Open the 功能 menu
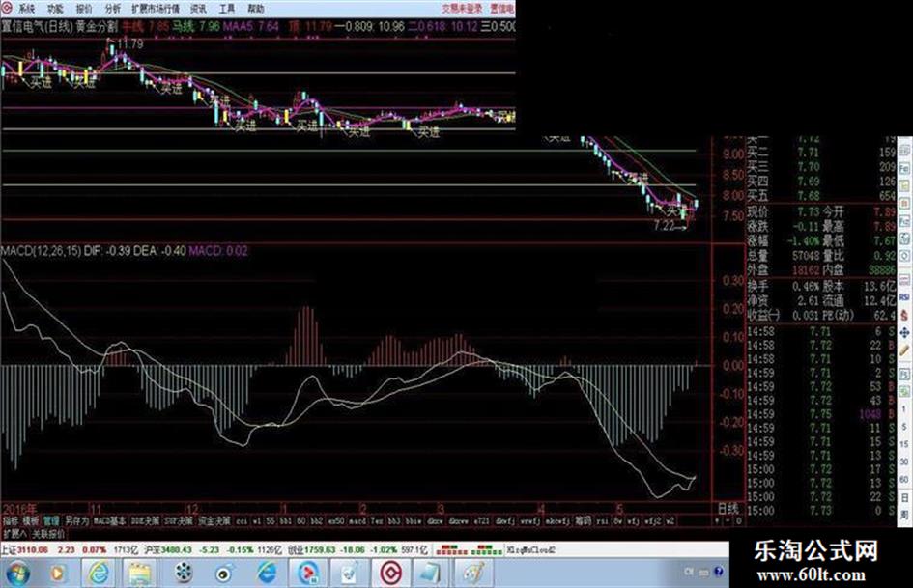The image size is (913, 588). pos(55,9)
